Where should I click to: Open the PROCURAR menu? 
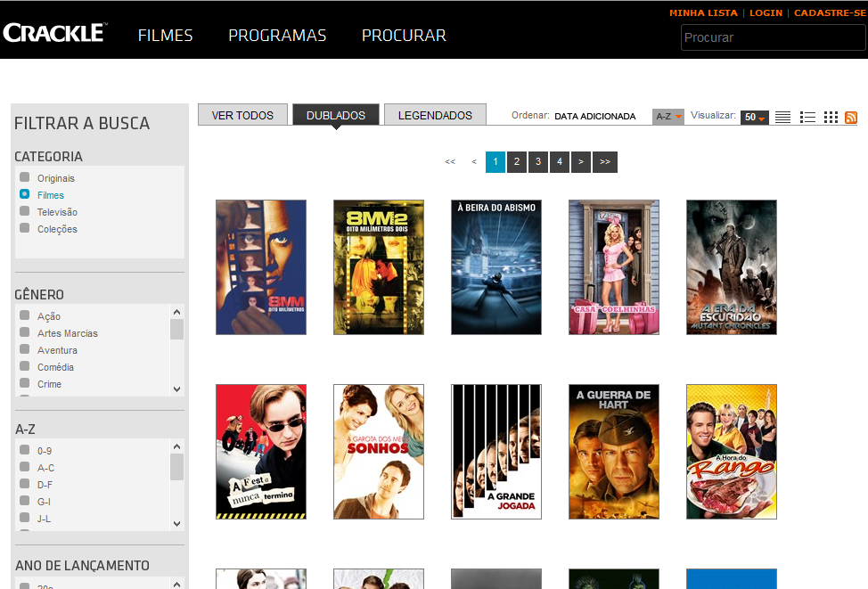(404, 36)
